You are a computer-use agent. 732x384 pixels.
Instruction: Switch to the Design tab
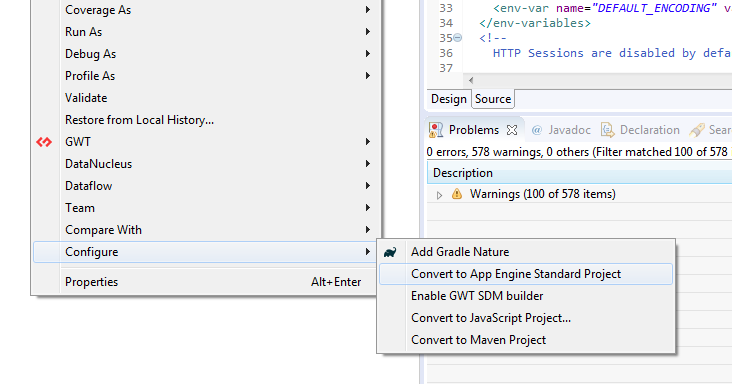coord(449,99)
